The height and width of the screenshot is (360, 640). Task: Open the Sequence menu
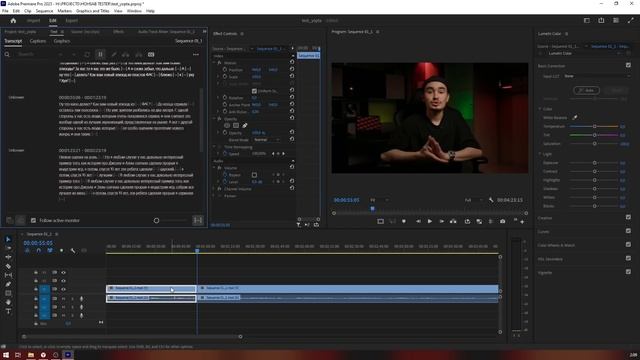pyautogui.click(x=44, y=11)
